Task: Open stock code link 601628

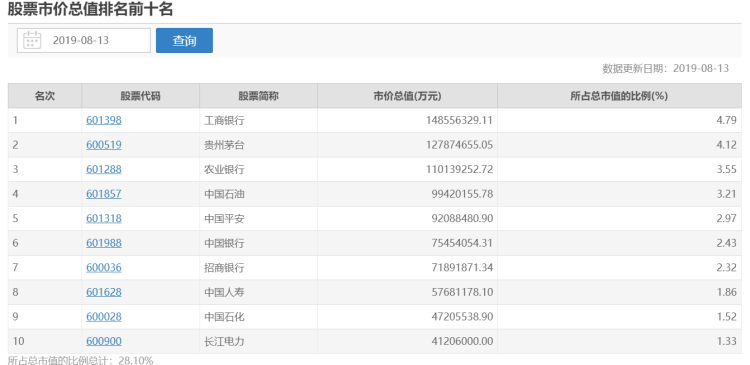Action: click(x=104, y=292)
